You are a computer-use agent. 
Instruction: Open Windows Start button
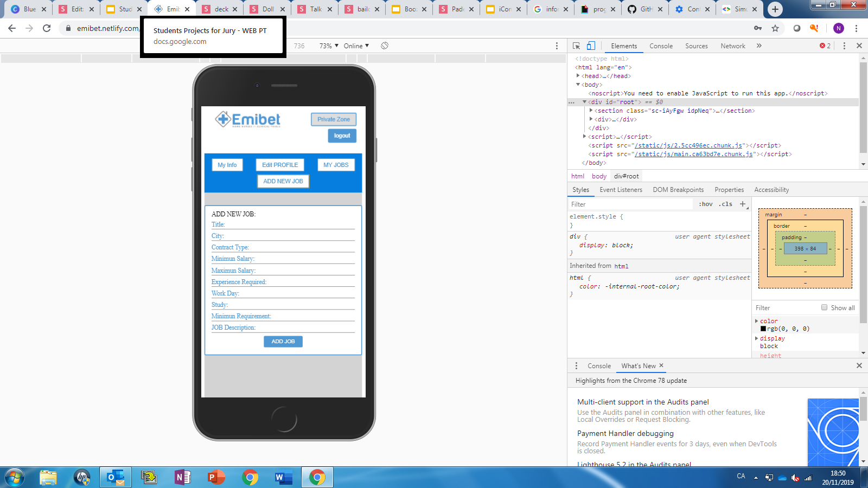coord(15,477)
